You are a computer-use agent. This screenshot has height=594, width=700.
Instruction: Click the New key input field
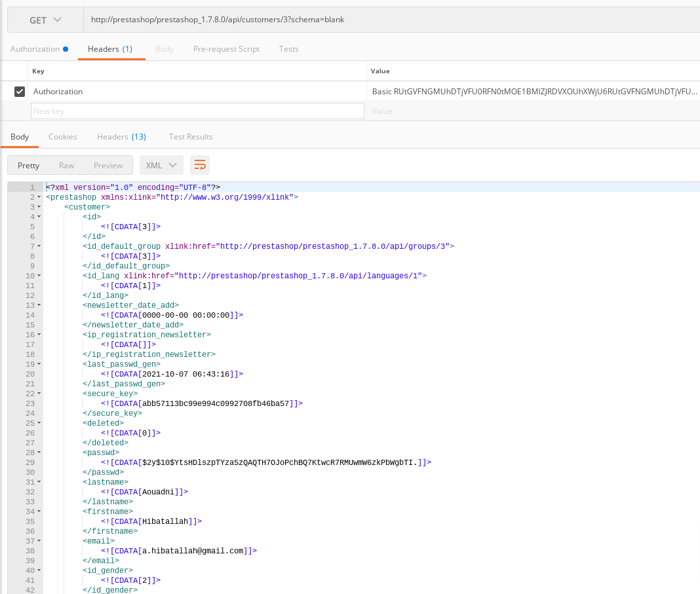(x=197, y=111)
